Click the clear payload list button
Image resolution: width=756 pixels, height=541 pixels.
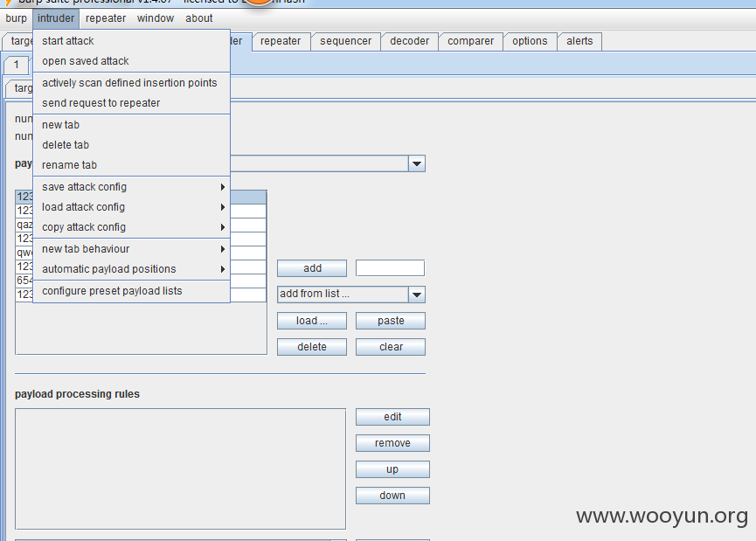coord(391,347)
